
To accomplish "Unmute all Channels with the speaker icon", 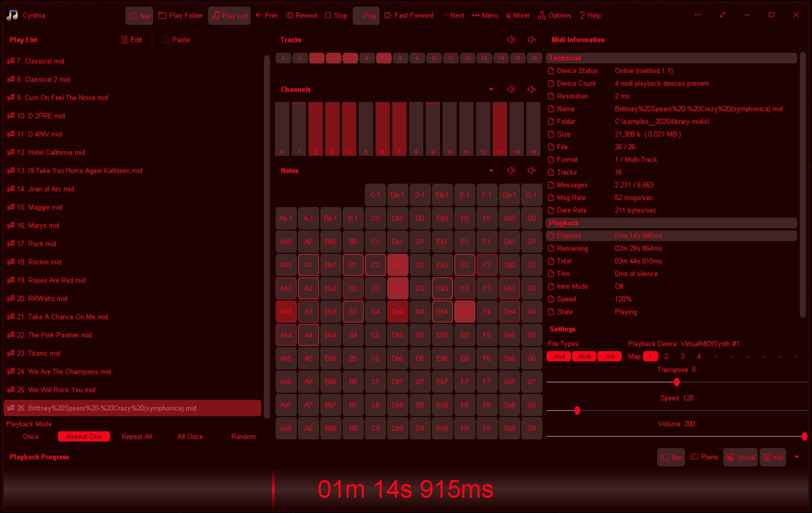I will pyautogui.click(x=511, y=89).
